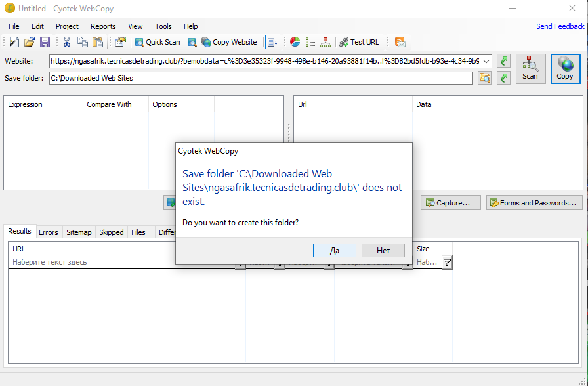Click the Data column header
The width and height of the screenshot is (588, 386).
492,104
